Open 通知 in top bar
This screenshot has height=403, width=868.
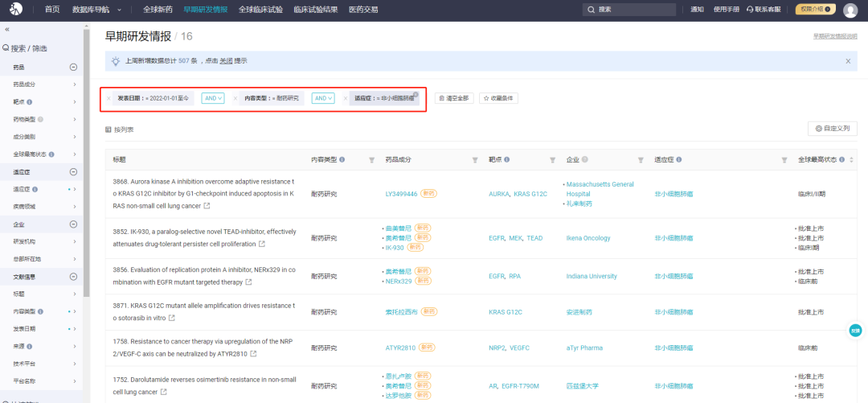tap(697, 10)
